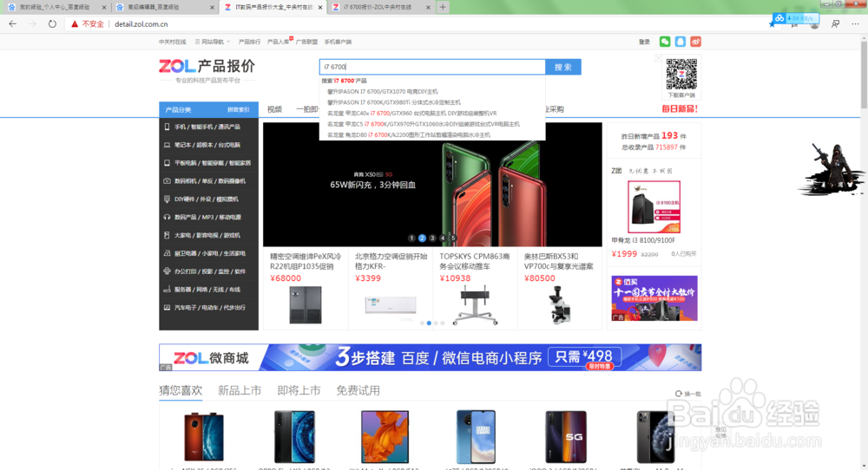
Task: Open the 奥林巴斯BX53 microscope listing
Action: 559,289
